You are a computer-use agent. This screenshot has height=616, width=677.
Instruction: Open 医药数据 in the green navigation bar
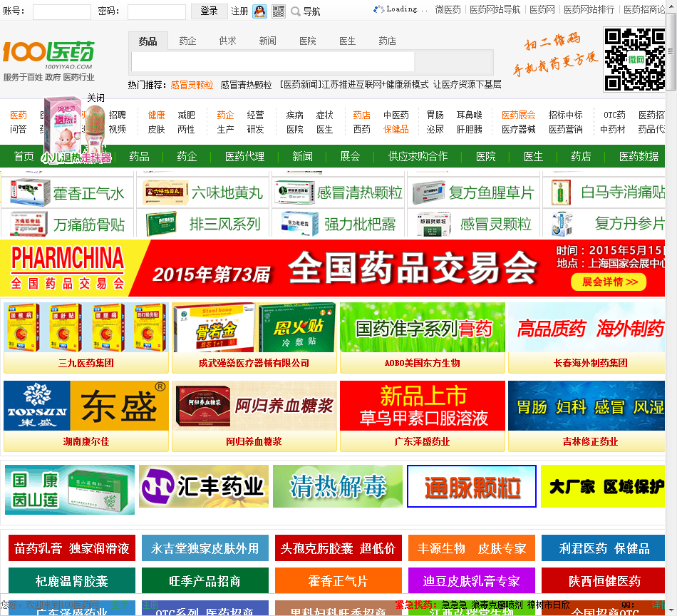click(x=639, y=156)
